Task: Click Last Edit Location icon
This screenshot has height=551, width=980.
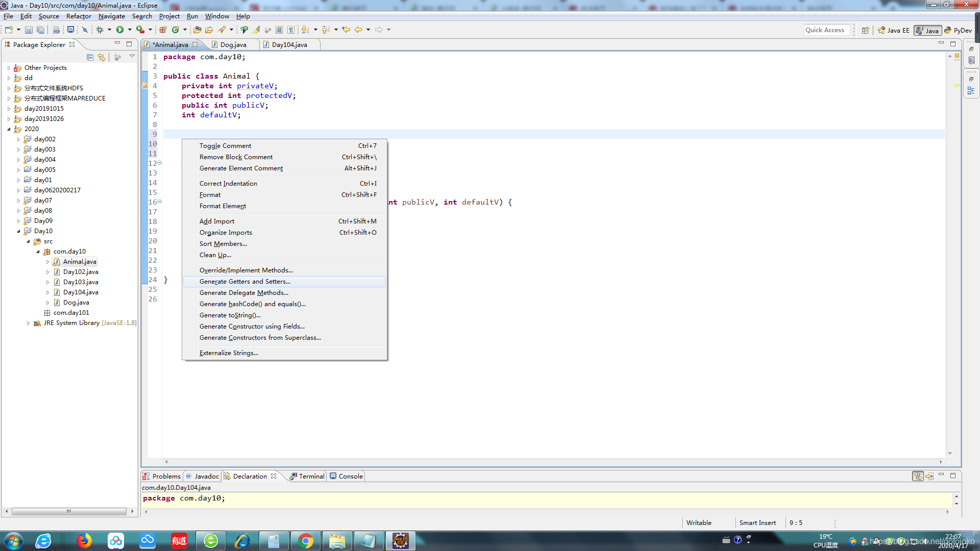Action: click(346, 30)
